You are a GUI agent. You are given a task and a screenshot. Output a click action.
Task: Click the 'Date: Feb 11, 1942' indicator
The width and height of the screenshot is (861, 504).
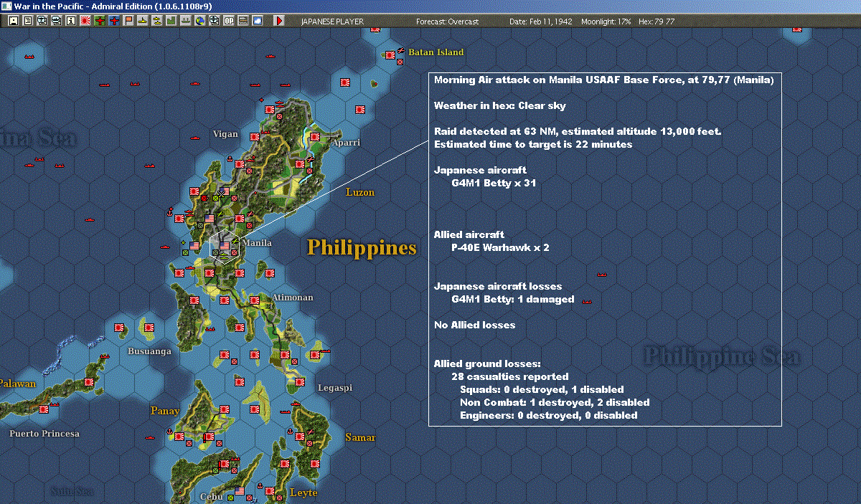(541, 22)
